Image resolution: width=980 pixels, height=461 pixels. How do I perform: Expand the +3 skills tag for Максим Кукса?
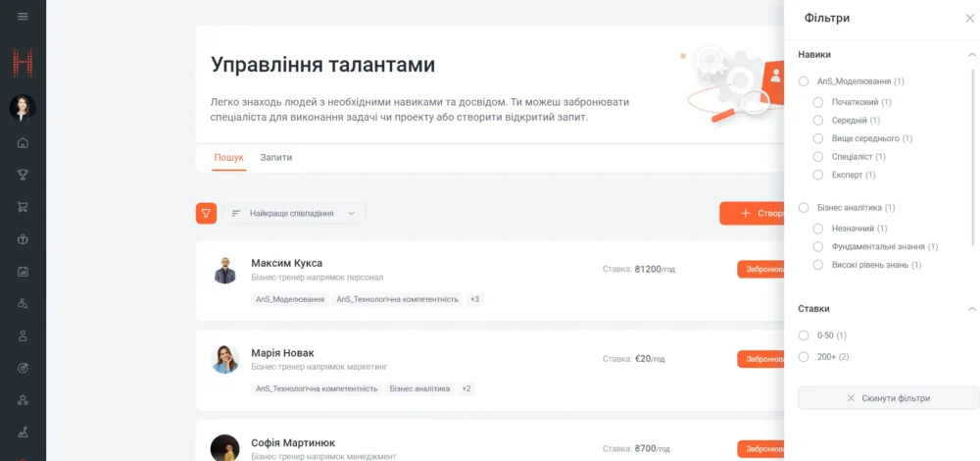pos(474,299)
